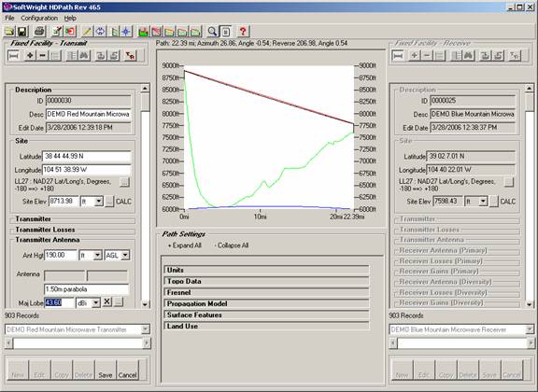Click the Save button in Transmit panel
This screenshot has width=538, height=392.
pyautogui.click(x=106, y=370)
